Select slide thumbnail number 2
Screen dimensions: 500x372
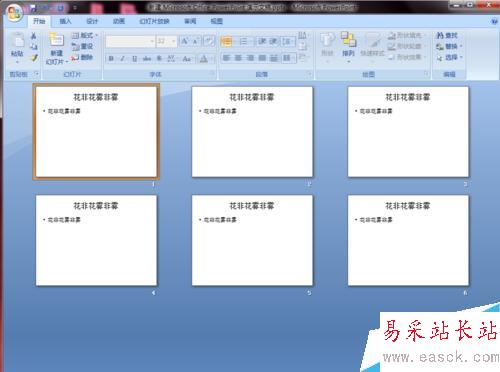tap(252, 132)
